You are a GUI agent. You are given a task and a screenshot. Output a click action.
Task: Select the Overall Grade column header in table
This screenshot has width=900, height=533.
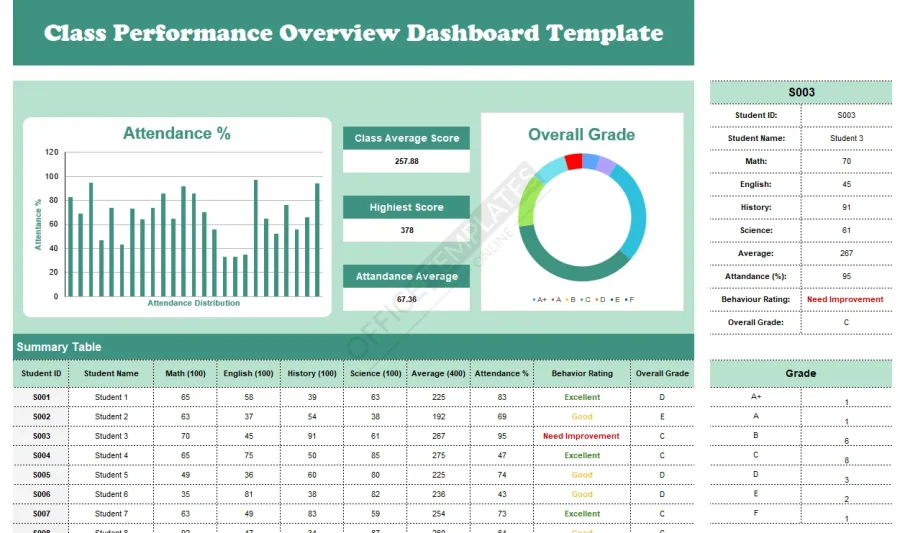tap(662, 374)
